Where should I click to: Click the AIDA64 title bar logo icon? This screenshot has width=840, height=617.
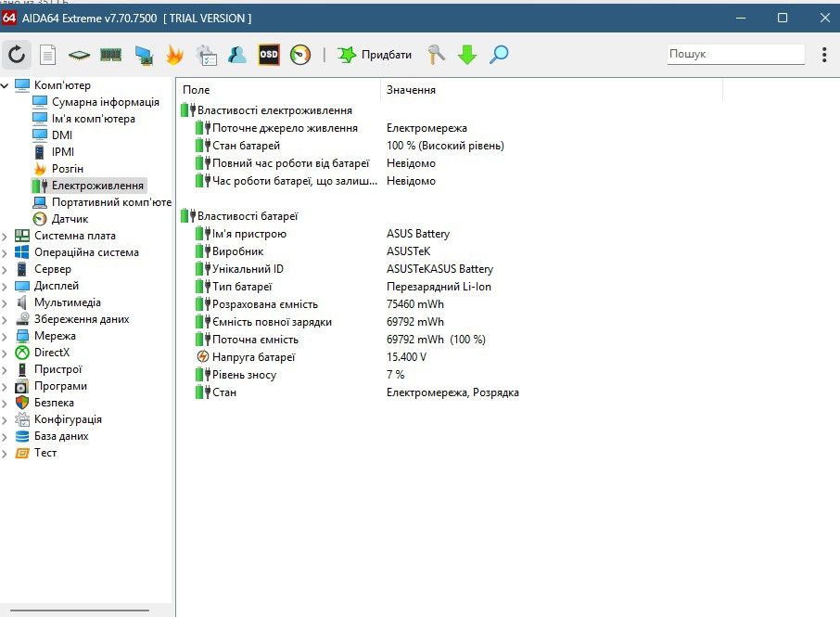9,18
